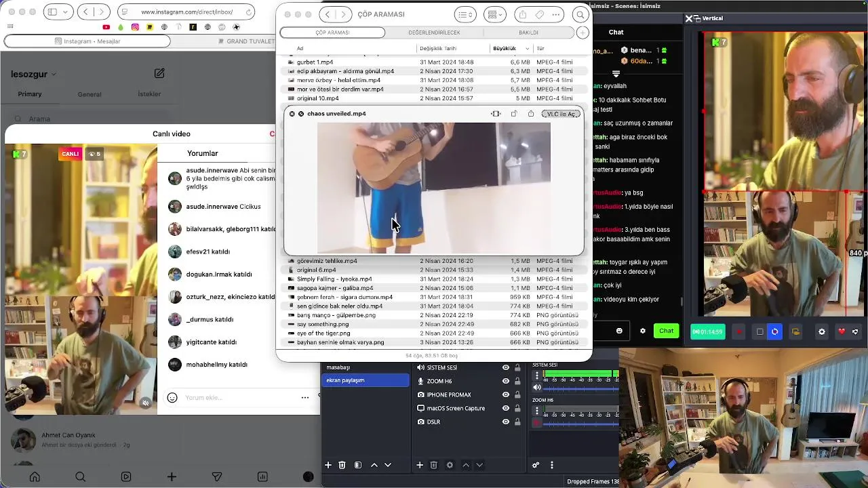Open ZOOM H6 mixer options dots
The width and height of the screenshot is (868, 488).
537,411
